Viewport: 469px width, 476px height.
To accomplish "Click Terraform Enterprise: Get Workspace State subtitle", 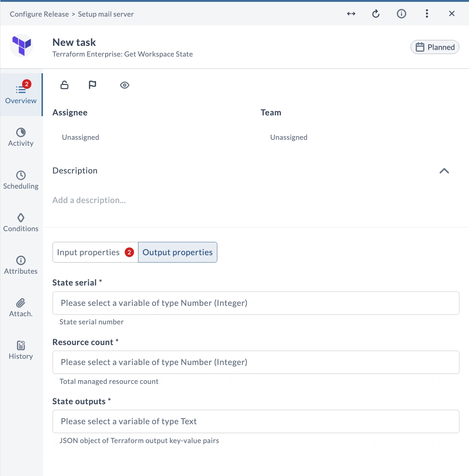I will [123, 54].
